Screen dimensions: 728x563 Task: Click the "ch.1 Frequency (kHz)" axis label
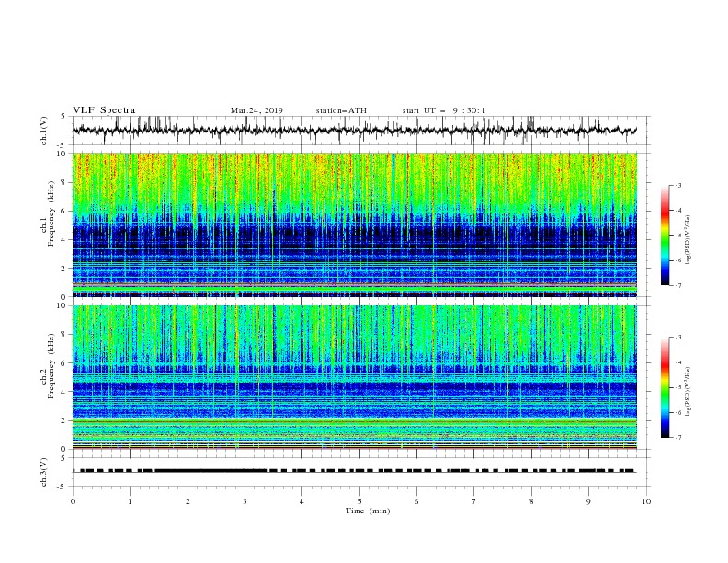coord(48,213)
